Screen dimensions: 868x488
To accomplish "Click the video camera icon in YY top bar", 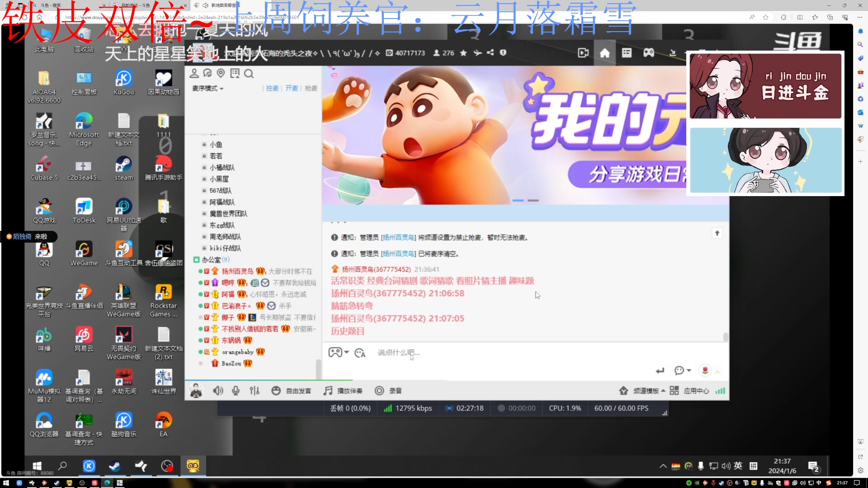I will point(583,53).
